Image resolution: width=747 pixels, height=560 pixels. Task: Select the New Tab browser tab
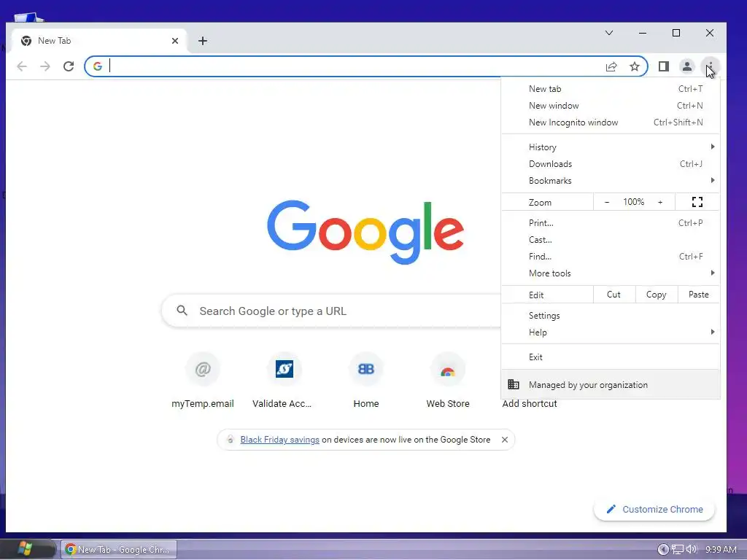[99, 41]
